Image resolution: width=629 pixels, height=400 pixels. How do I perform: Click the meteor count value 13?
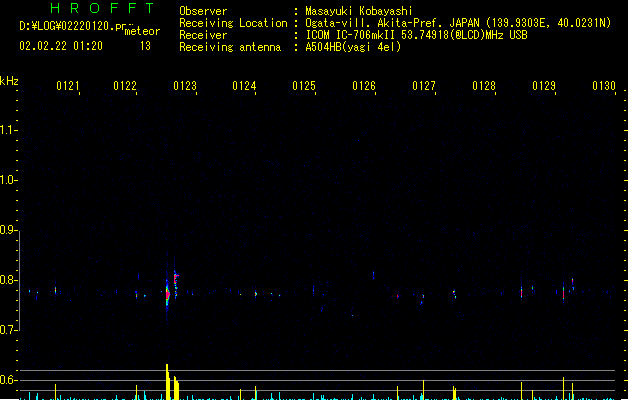(x=145, y=46)
